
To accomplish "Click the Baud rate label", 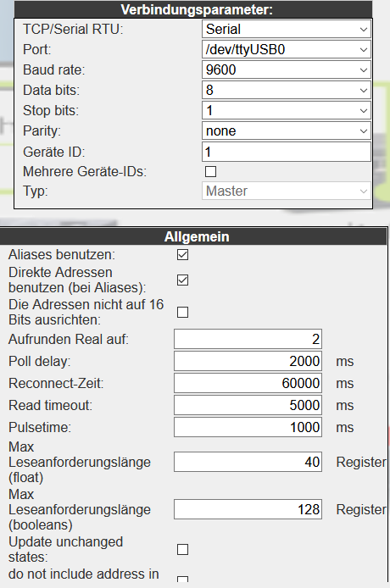I will point(54,69).
